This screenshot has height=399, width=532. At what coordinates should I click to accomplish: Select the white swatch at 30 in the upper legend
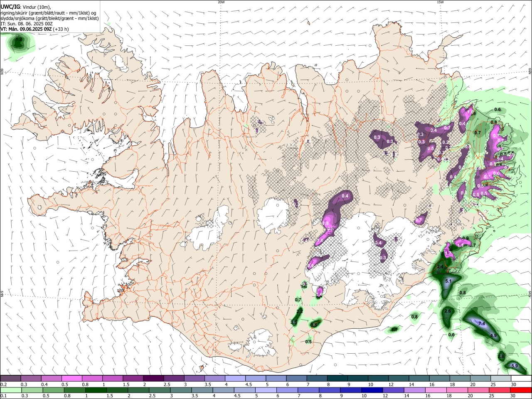521,379
